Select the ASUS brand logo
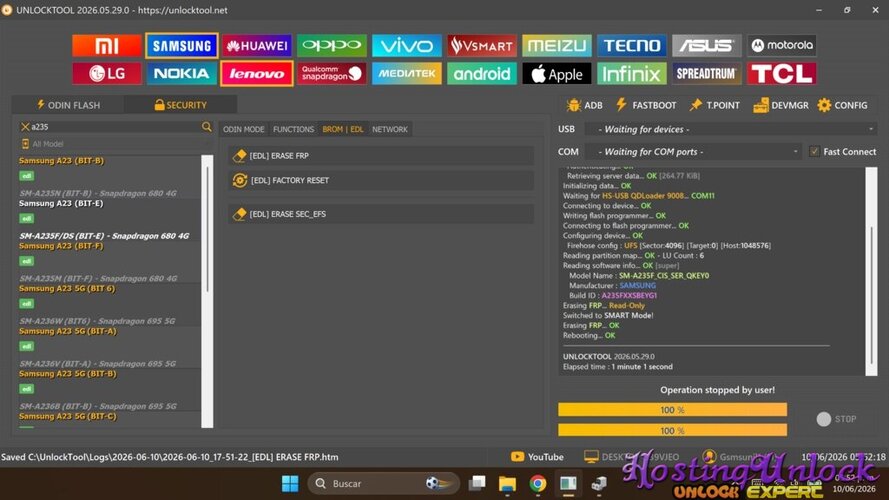The image size is (889, 500). (706, 46)
